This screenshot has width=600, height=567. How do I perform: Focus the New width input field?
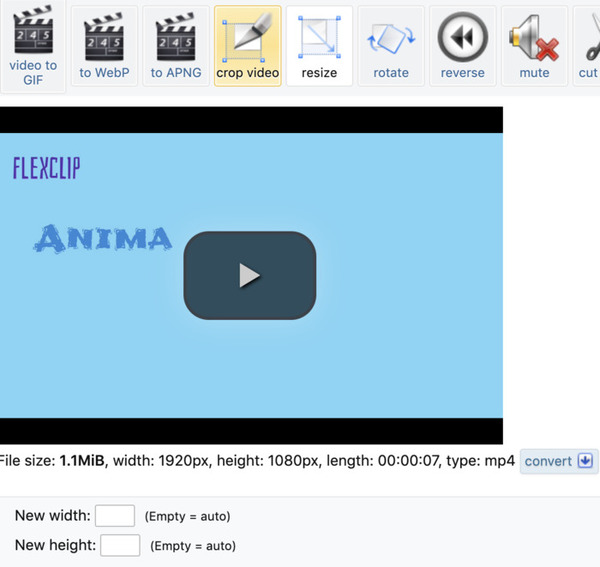pos(115,516)
